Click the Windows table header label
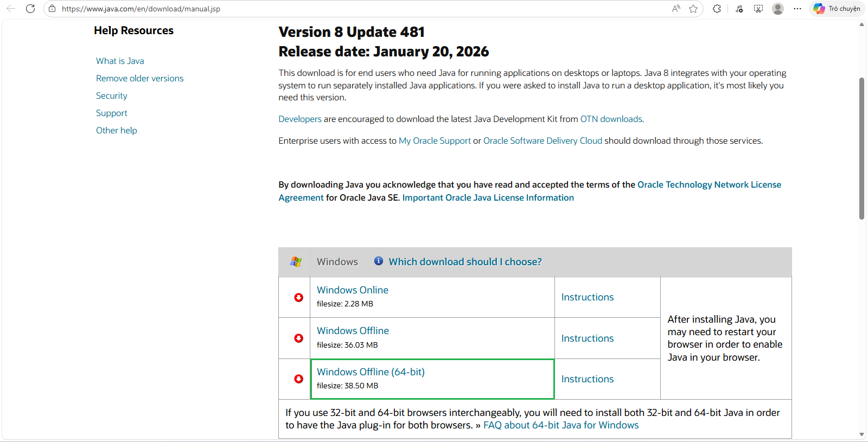868x442 pixels. click(x=337, y=262)
